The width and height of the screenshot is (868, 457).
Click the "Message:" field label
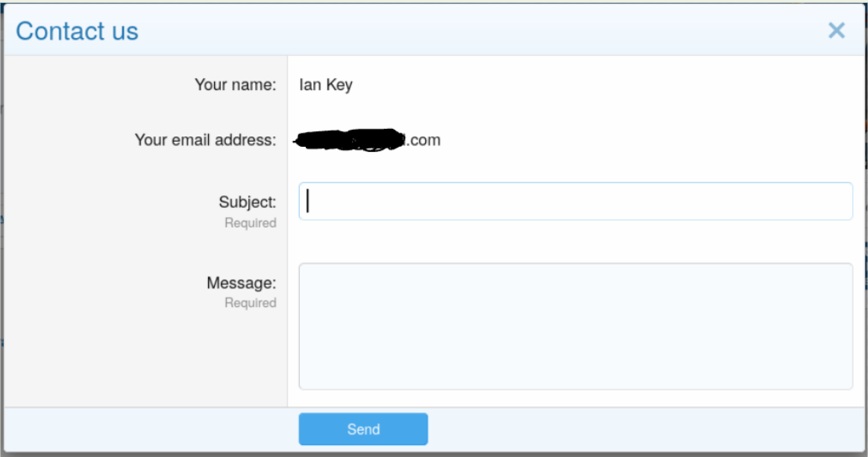pos(241,283)
